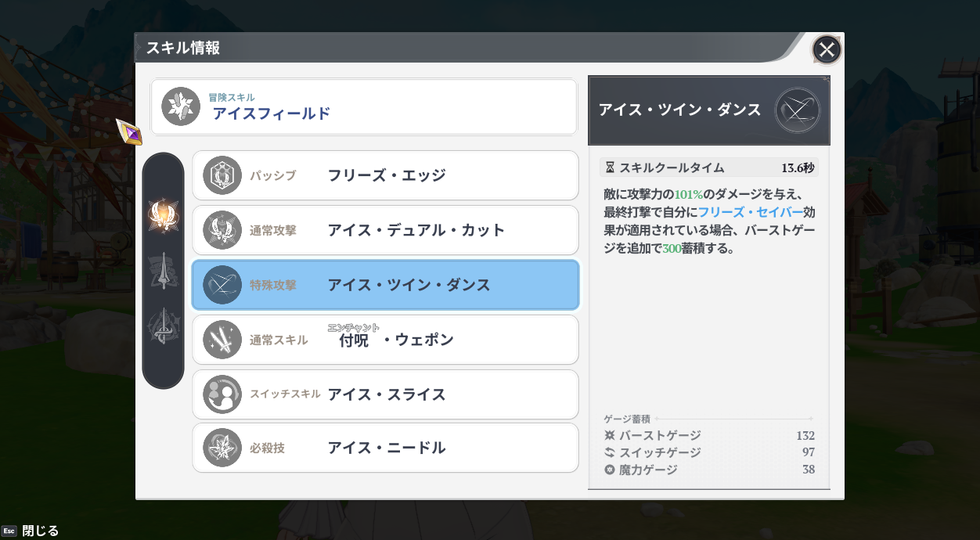This screenshot has height=540, width=980.
Task: Click the purple diamond gem marker
Action: point(129,132)
